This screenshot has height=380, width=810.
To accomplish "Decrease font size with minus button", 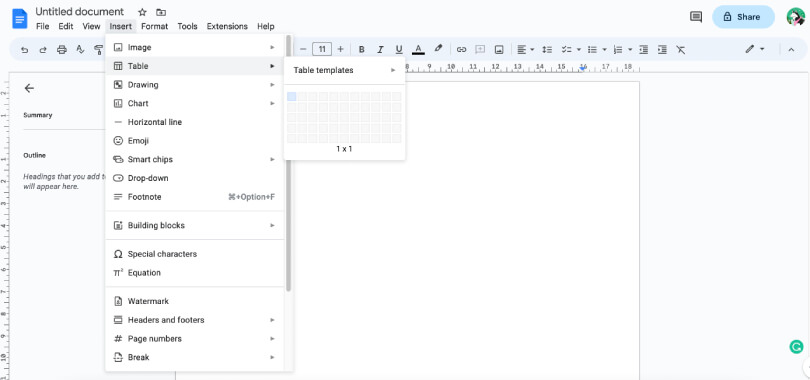I will click(303, 50).
